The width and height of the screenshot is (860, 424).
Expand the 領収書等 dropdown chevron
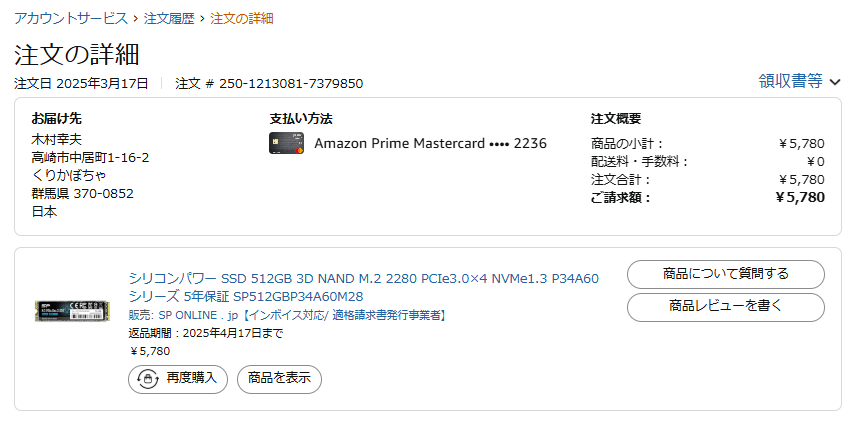836,82
